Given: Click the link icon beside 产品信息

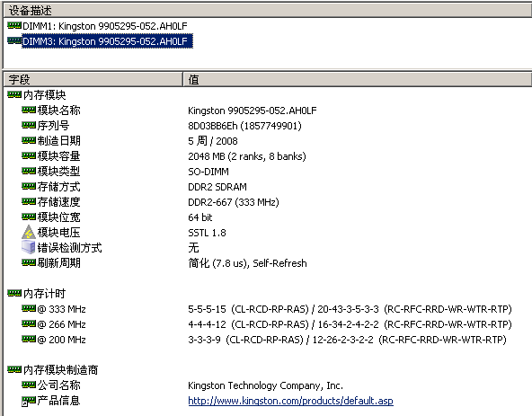Looking at the screenshot, I should click(29, 401).
